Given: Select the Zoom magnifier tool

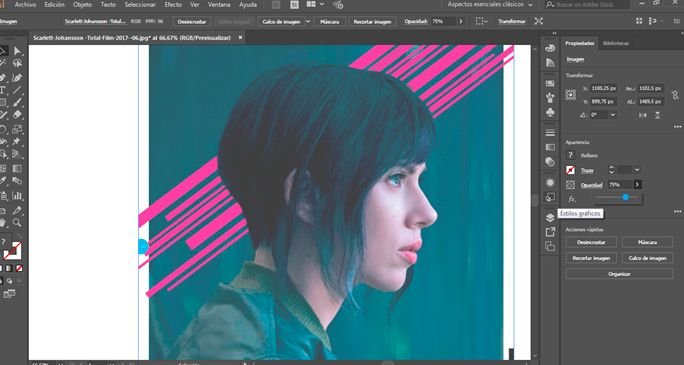Looking at the screenshot, I should coord(17,223).
